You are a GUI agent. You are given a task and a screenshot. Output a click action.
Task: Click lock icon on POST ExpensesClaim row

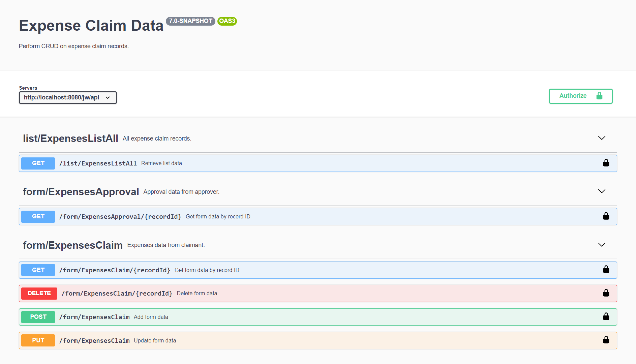click(606, 317)
